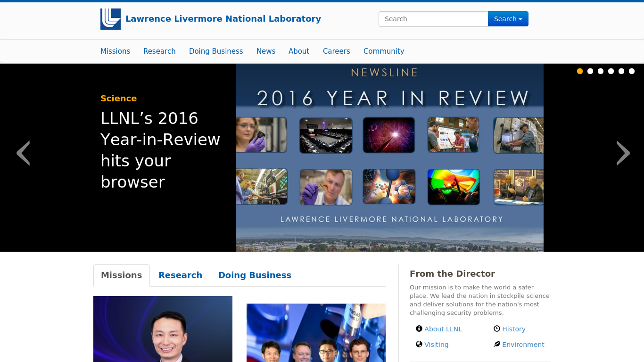Image resolution: width=644 pixels, height=362 pixels.
Task: Click the About LLNL info icon
Action: coord(419,329)
